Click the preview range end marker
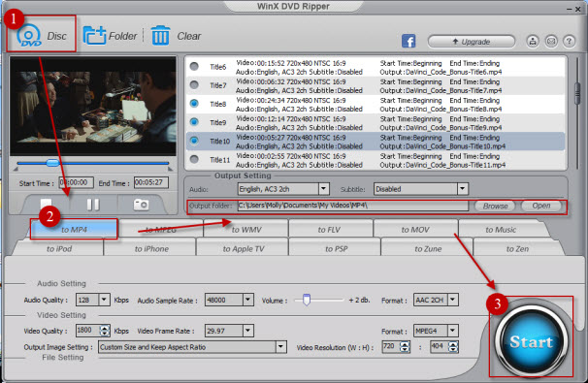Screen dimensions: 588x383 coord(170,169)
